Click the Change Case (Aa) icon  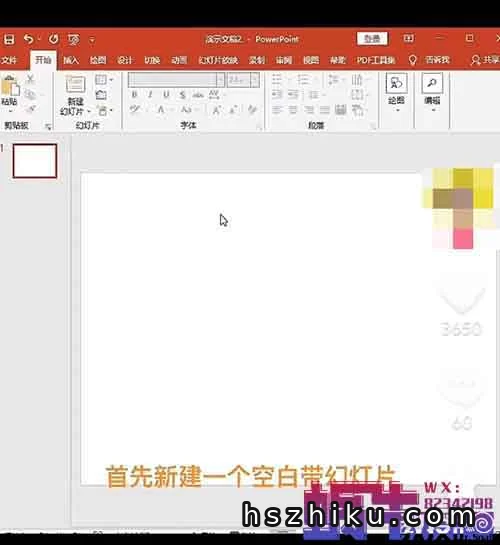[x=187, y=110]
